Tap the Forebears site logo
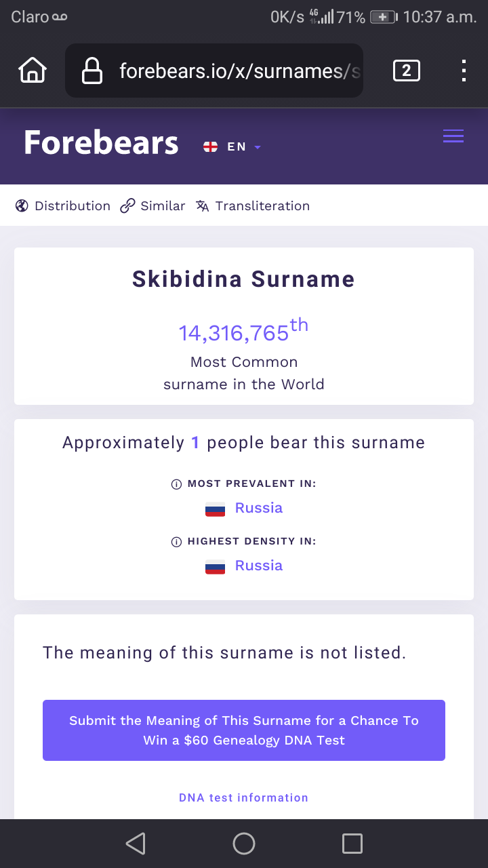Viewport: 488px width, 868px height. 101,143
